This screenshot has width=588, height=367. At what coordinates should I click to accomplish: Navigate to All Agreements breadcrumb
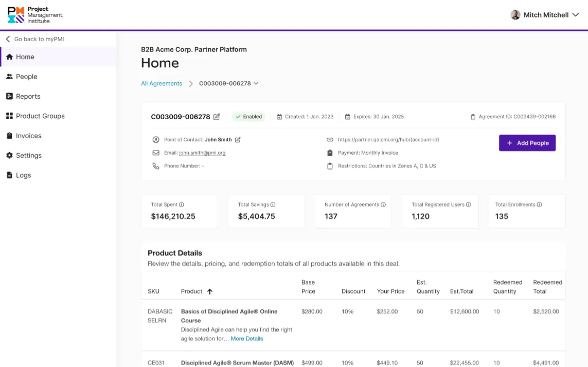pos(162,83)
